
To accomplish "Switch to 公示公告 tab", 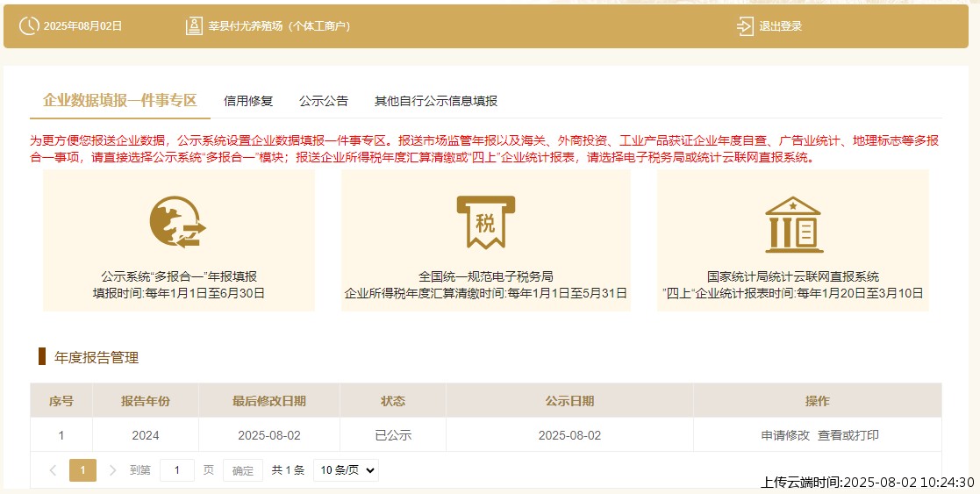I will 324,101.
